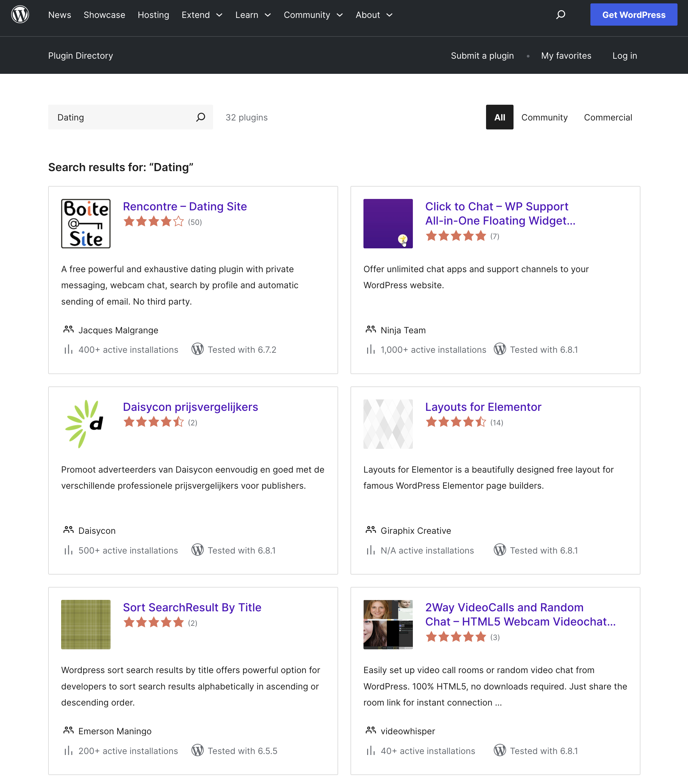Select the All filter tab
Image resolution: width=688 pixels, height=784 pixels.
(499, 117)
